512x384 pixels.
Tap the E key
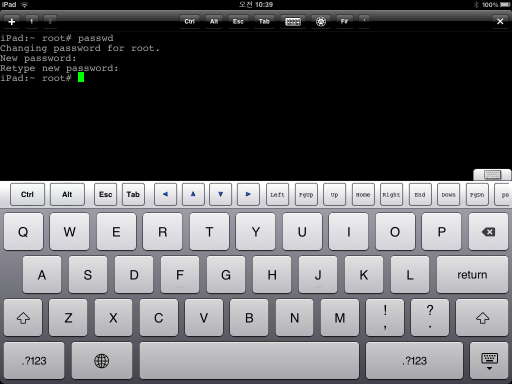pos(116,232)
